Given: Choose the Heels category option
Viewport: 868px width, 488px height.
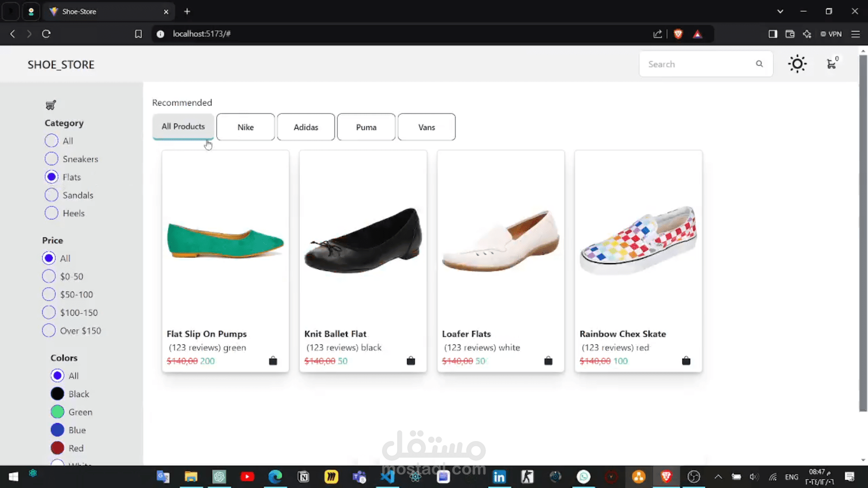Looking at the screenshot, I should [52, 213].
